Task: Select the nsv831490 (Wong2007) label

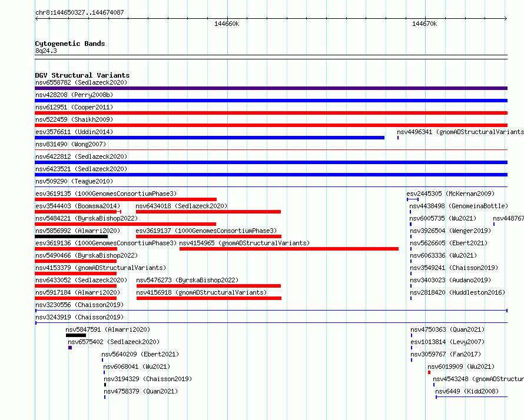Action: [x=71, y=144]
